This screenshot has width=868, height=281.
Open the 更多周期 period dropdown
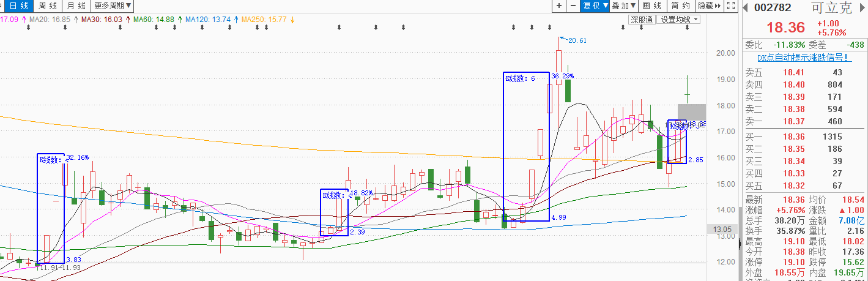[113, 6]
